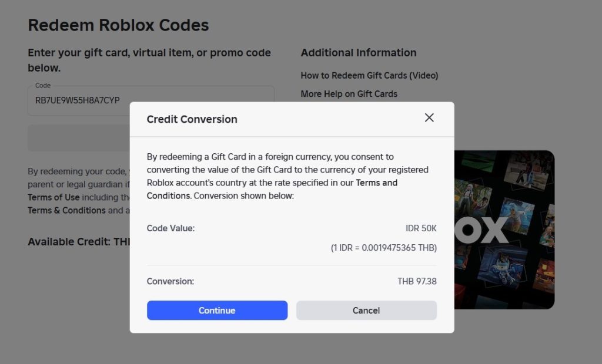Screen dimensions: 602x364
Task: Cancel the credit conversion
Action: point(366,311)
